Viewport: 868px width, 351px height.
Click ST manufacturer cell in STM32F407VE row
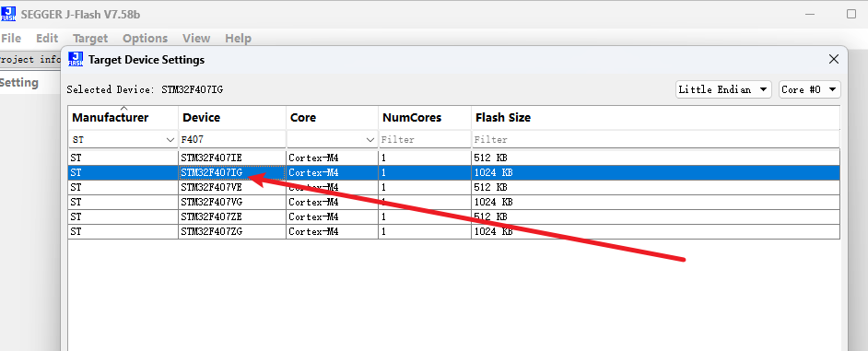[x=123, y=187]
